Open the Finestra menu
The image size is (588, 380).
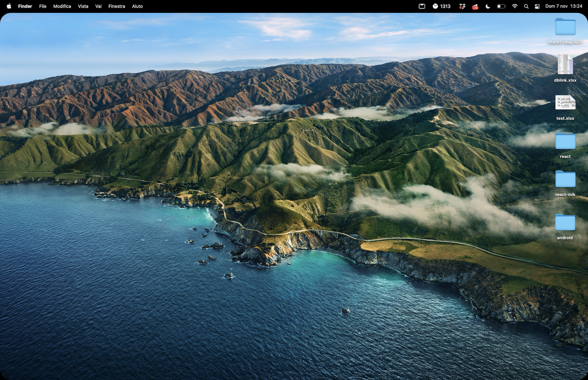(116, 6)
